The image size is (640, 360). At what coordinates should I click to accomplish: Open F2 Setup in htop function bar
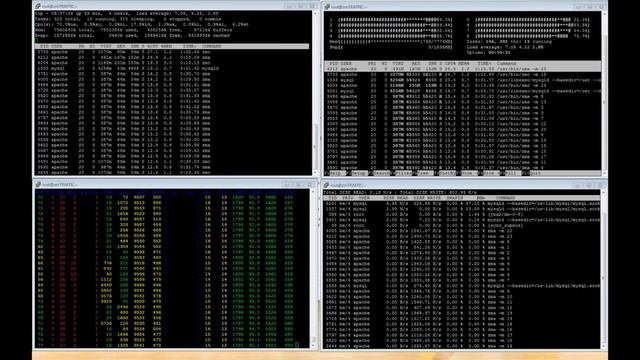pos(358,173)
